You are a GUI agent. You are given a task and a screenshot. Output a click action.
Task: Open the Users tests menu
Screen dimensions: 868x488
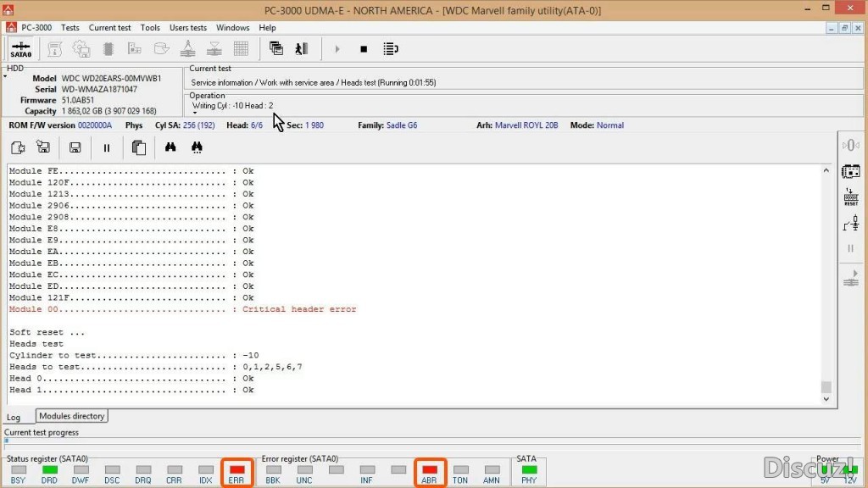tap(187, 28)
